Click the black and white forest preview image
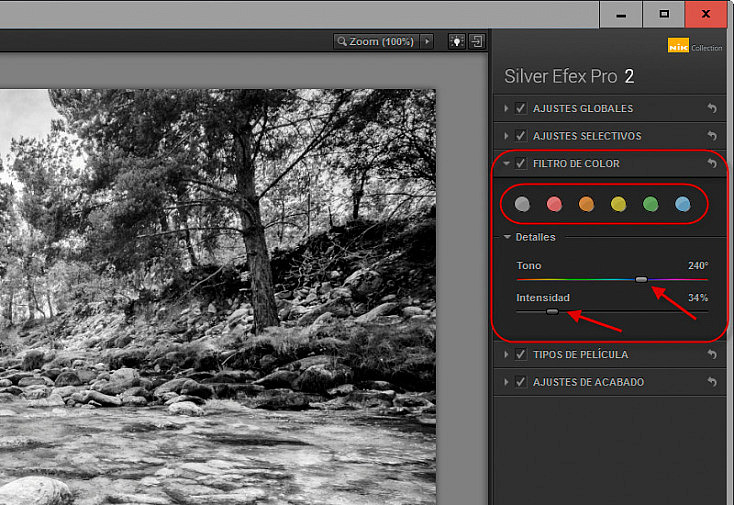 (x=218, y=297)
